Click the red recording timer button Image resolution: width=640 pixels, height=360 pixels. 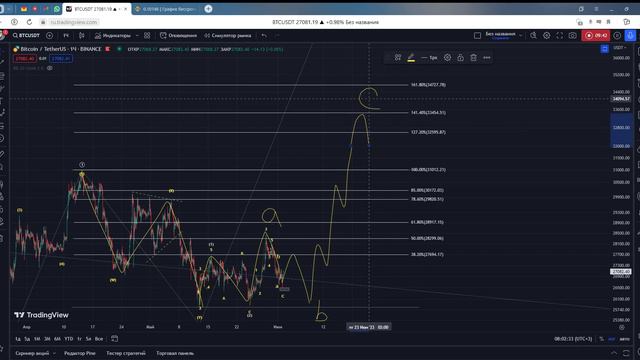596,36
